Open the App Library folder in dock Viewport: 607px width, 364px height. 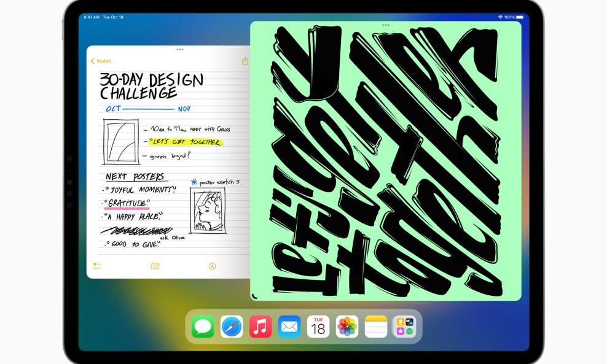[405, 327]
